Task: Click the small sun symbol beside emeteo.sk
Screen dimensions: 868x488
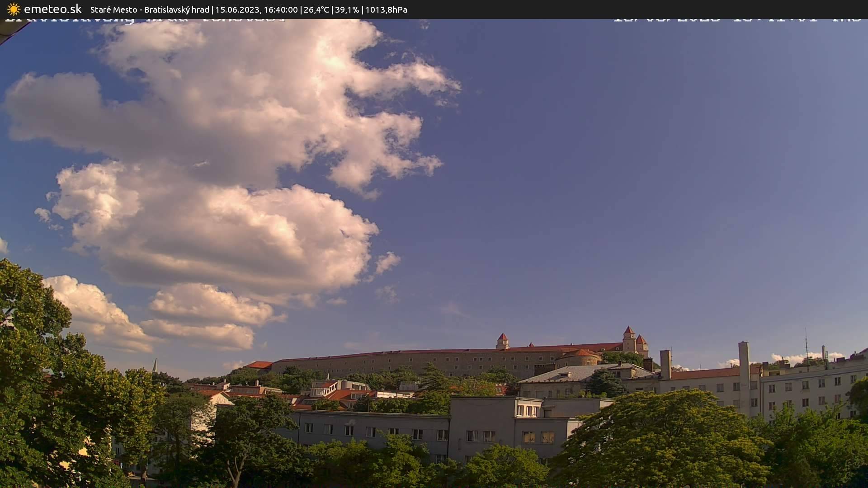Action: (13, 9)
